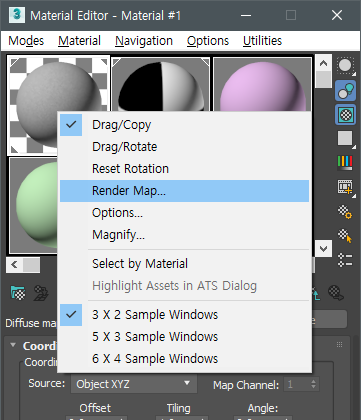Screen dimensions: 361x420
Task: Click the 3ds Max application logo icon
Action: 17,15
